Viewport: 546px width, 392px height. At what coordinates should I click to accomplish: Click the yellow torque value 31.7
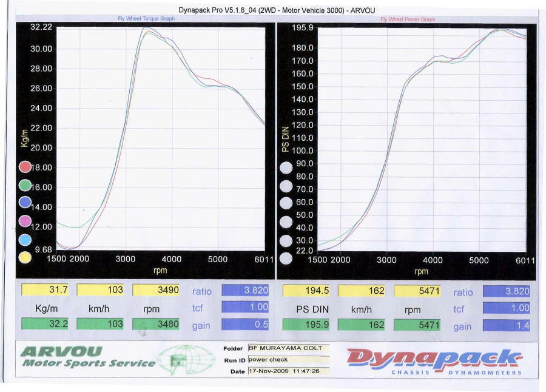coord(45,289)
